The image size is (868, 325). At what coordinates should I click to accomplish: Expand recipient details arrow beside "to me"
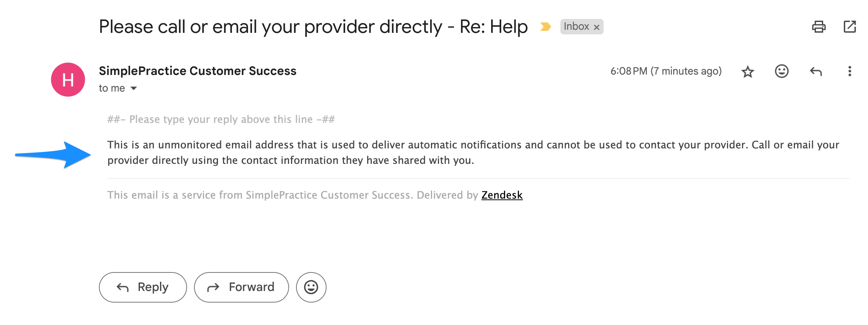point(134,88)
